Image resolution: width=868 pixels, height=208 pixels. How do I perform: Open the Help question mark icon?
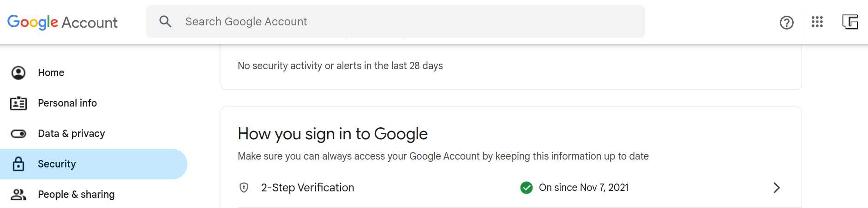pyautogui.click(x=786, y=22)
